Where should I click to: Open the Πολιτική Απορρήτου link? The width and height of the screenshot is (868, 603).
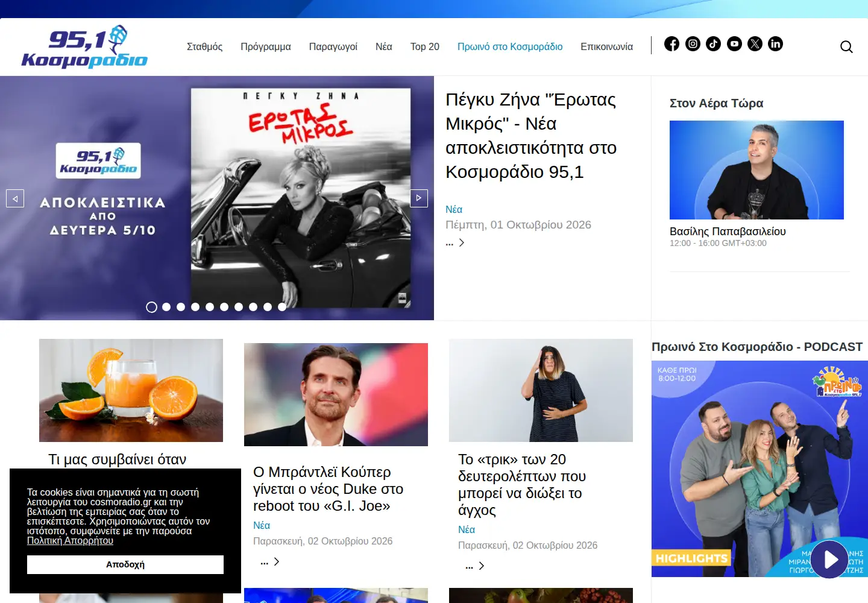[x=70, y=541]
